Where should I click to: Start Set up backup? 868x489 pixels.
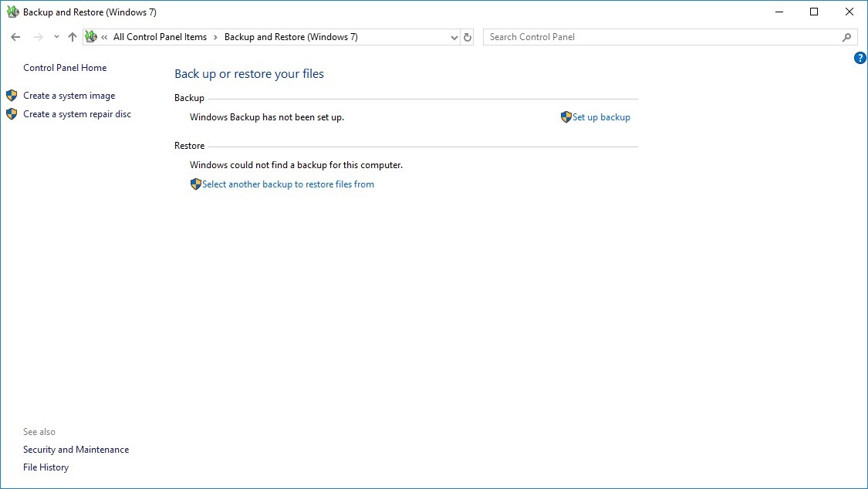tap(601, 117)
